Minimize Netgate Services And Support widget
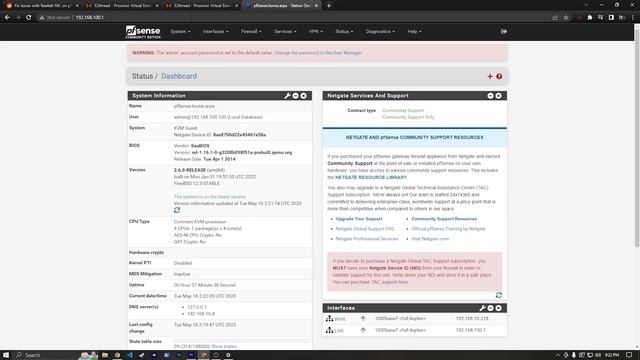Screen dimensions: 640x360 (491, 96)
